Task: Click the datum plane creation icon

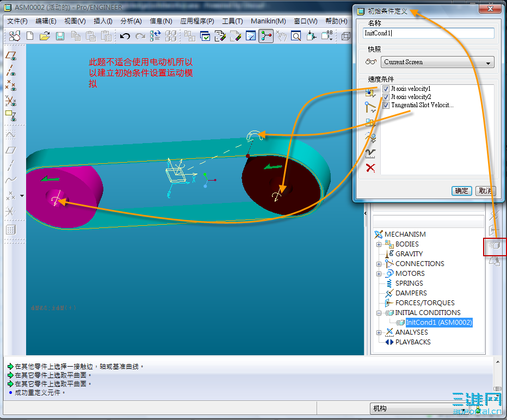Action: (x=11, y=150)
